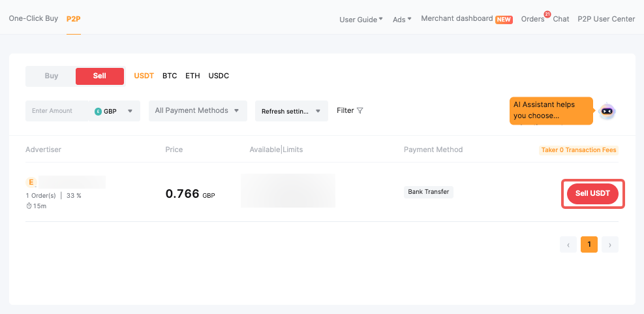The image size is (644, 314).
Task: Click the GBP currency coin icon
Action: click(x=99, y=111)
